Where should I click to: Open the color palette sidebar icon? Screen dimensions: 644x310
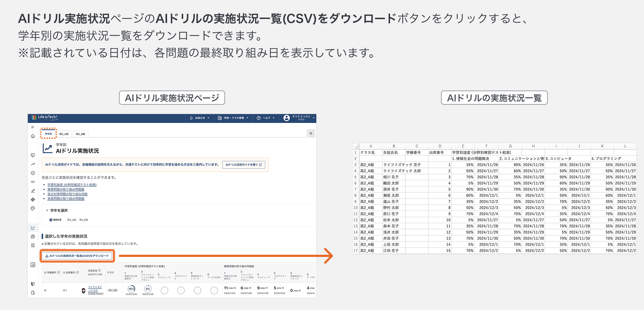click(x=33, y=208)
